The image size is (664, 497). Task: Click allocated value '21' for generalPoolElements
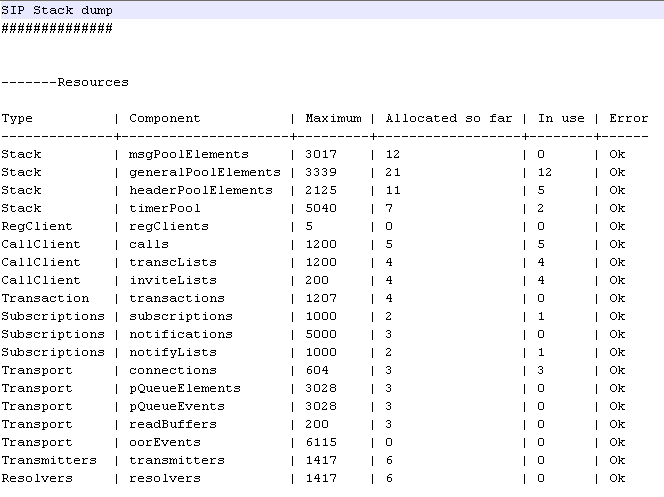click(393, 172)
